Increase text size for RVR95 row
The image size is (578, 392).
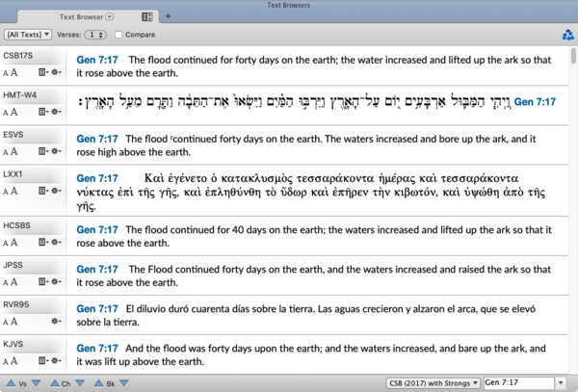click(13, 322)
